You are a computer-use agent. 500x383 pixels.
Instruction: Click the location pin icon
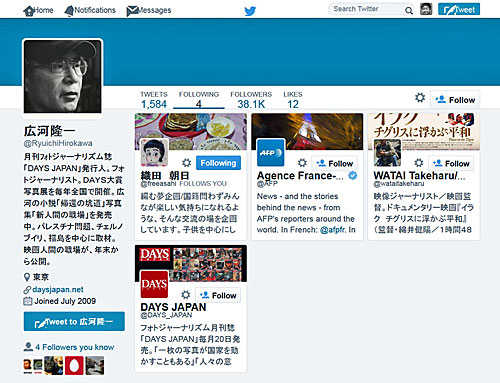coord(27,277)
